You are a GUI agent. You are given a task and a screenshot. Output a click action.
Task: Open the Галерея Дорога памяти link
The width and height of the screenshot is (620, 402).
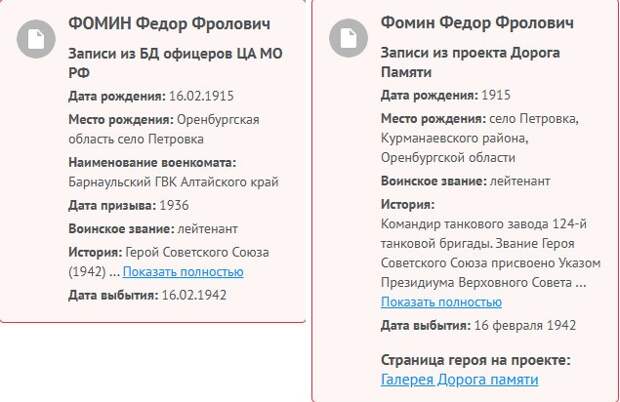[x=459, y=379]
